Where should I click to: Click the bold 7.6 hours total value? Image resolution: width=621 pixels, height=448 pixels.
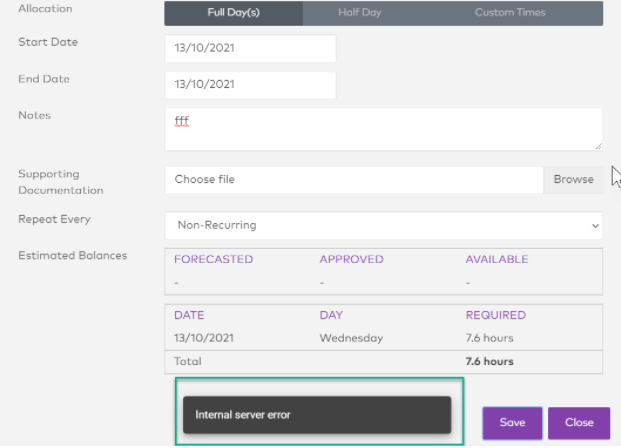click(x=489, y=361)
